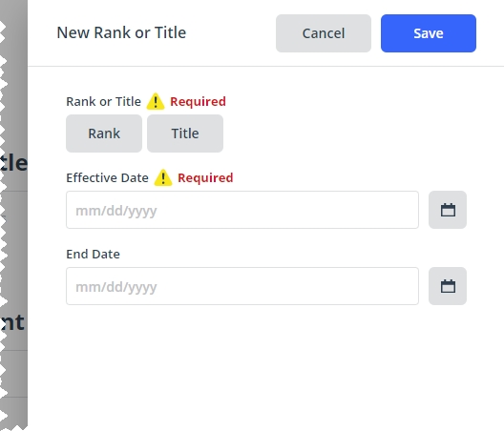The image size is (504, 431).
Task: Focus the Effective Date text field
Action: coord(242,210)
